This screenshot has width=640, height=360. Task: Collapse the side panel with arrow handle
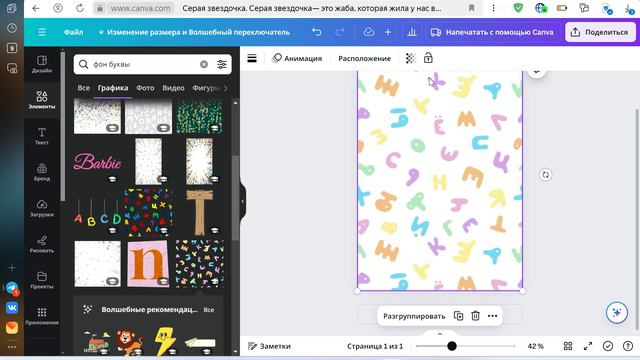pyautogui.click(x=243, y=201)
